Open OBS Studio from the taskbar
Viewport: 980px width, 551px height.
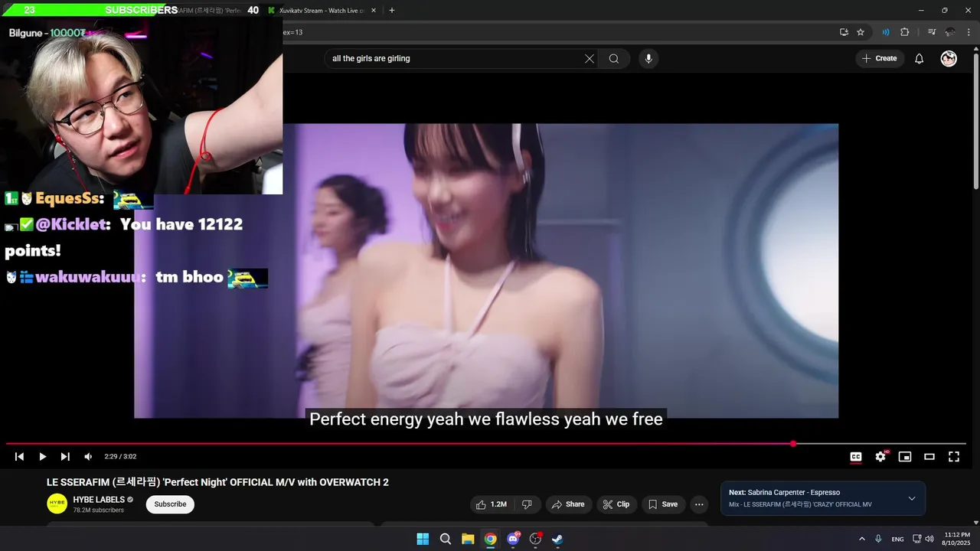point(535,539)
